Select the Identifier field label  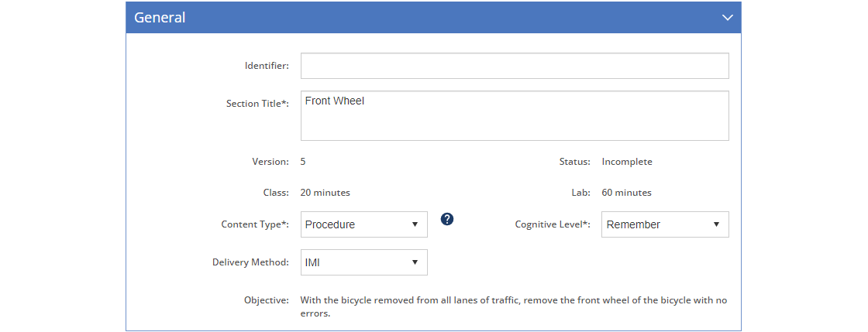[x=267, y=66]
